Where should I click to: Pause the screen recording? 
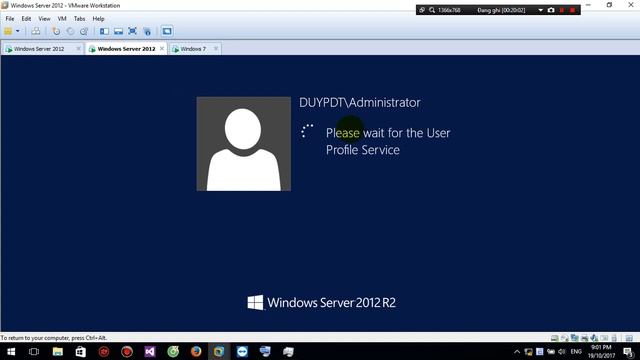pos(562,10)
